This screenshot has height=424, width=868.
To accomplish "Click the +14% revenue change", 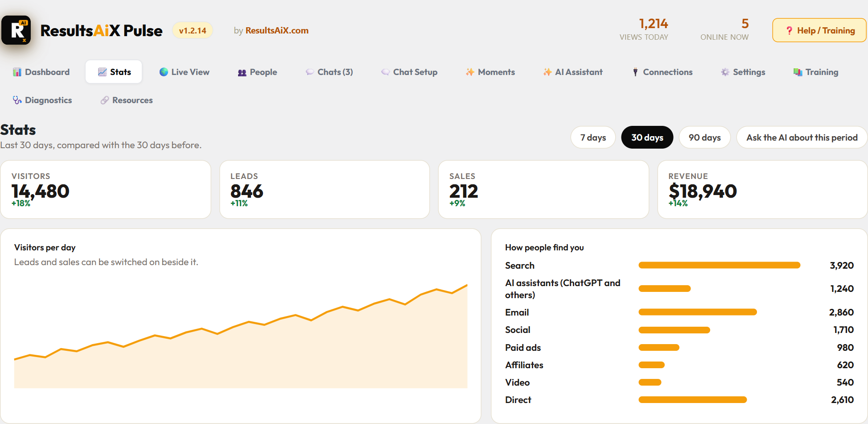I will click(678, 204).
